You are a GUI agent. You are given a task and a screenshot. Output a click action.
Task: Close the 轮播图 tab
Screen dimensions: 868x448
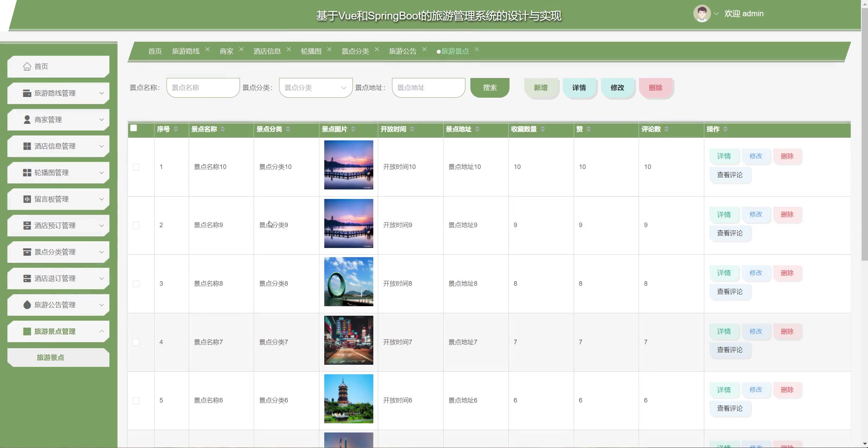point(329,49)
